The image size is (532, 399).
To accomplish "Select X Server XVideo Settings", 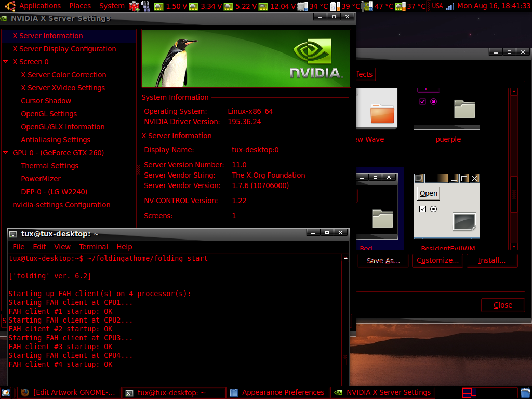I will click(x=63, y=88).
